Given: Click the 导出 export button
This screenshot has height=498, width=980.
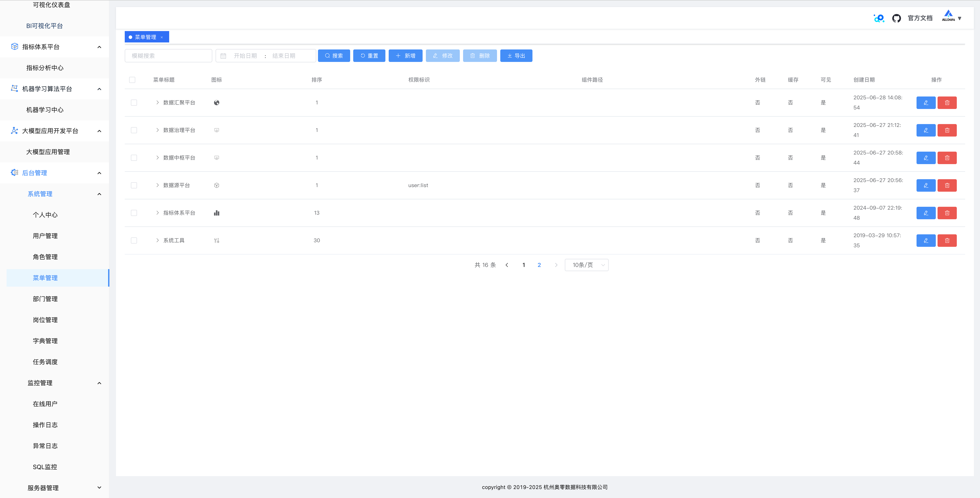Looking at the screenshot, I should coord(516,56).
